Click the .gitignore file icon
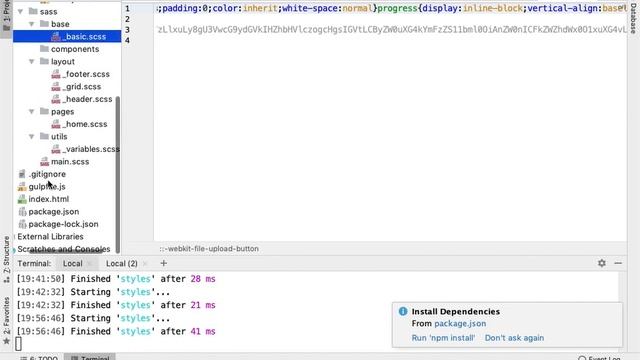Image resolution: width=640 pixels, height=360 pixels. (22, 174)
